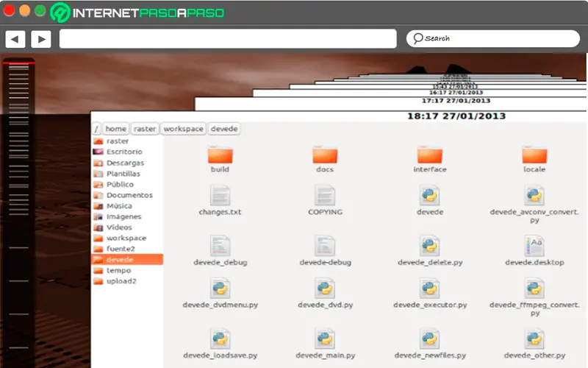
Task: Open Escritorio in the sidebar
Action: [x=127, y=152]
